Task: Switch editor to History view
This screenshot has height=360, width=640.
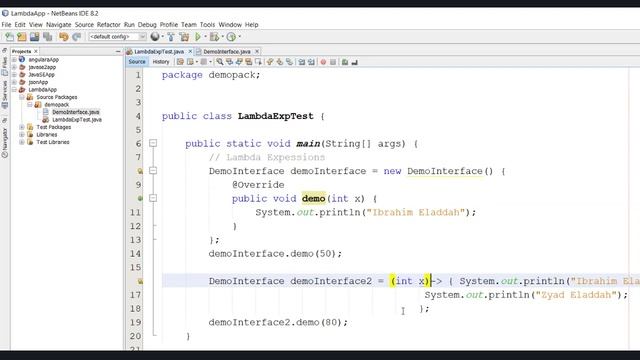Action: point(161,62)
